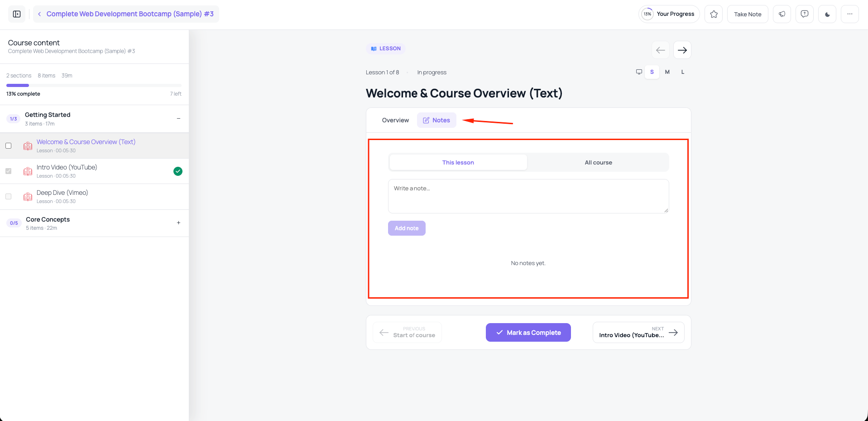Click the 13% progress ring icon
868x421 pixels.
click(647, 14)
